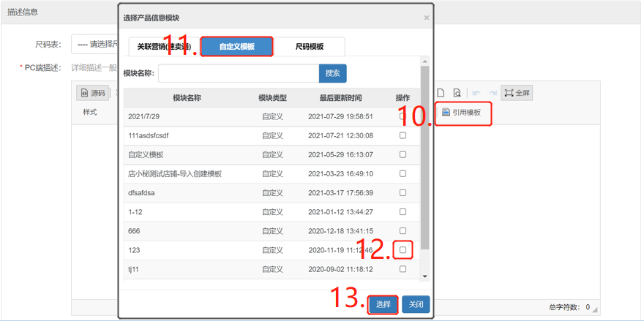Click the 描述信息 section header
Viewport: 644px width, 321px height.
pos(23,12)
